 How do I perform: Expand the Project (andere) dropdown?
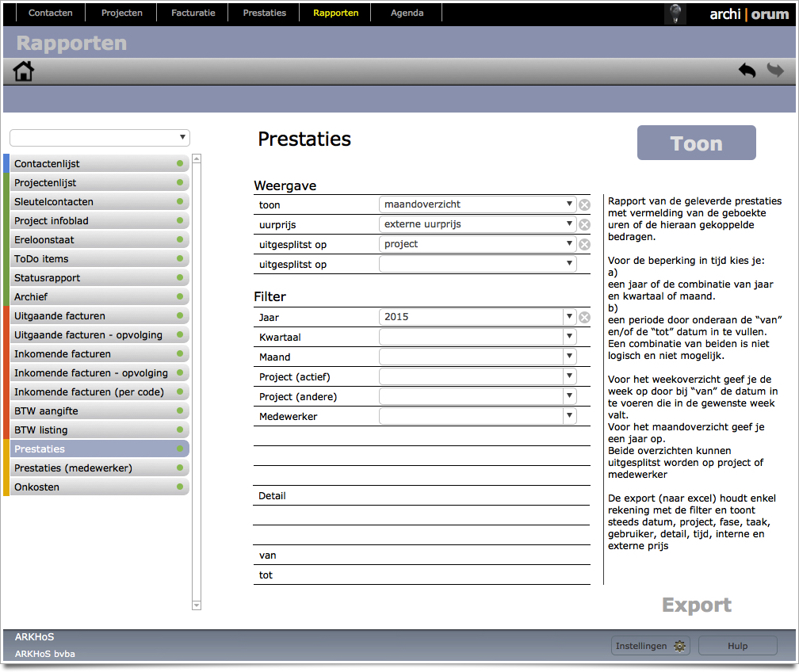pos(477,396)
